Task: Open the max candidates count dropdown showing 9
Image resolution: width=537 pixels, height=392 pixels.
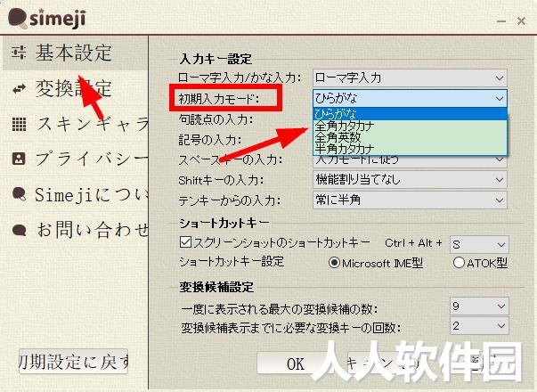Action: (479, 306)
